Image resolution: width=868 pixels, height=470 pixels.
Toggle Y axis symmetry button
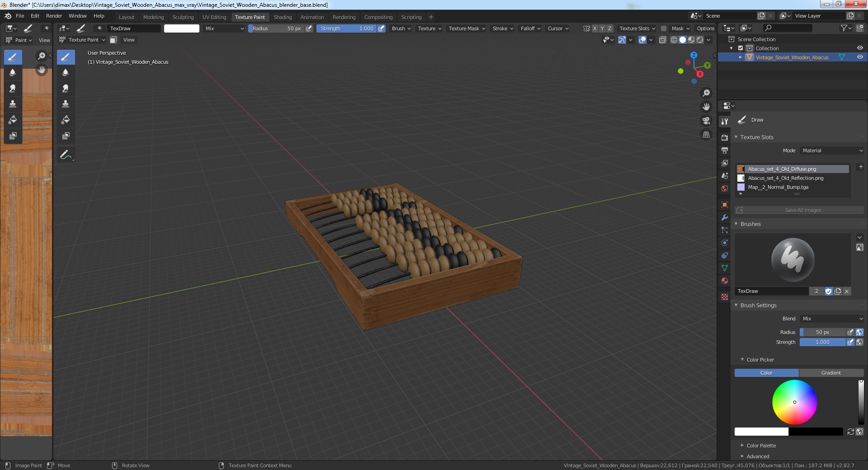(x=602, y=28)
